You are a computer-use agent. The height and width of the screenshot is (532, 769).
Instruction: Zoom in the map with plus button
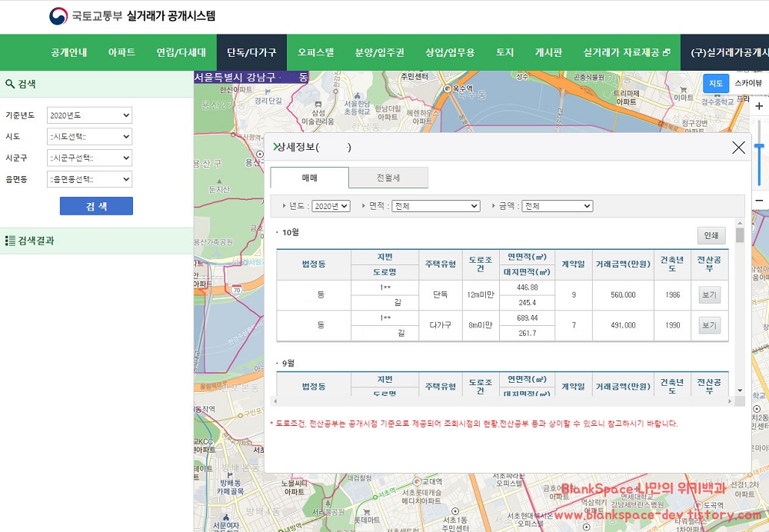pyautogui.click(x=759, y=106)
